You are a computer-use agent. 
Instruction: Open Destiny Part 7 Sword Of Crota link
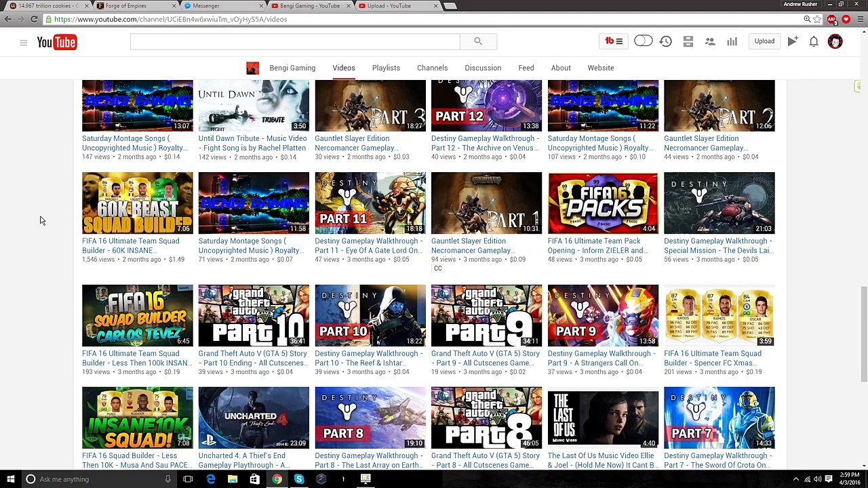(717, 460)
